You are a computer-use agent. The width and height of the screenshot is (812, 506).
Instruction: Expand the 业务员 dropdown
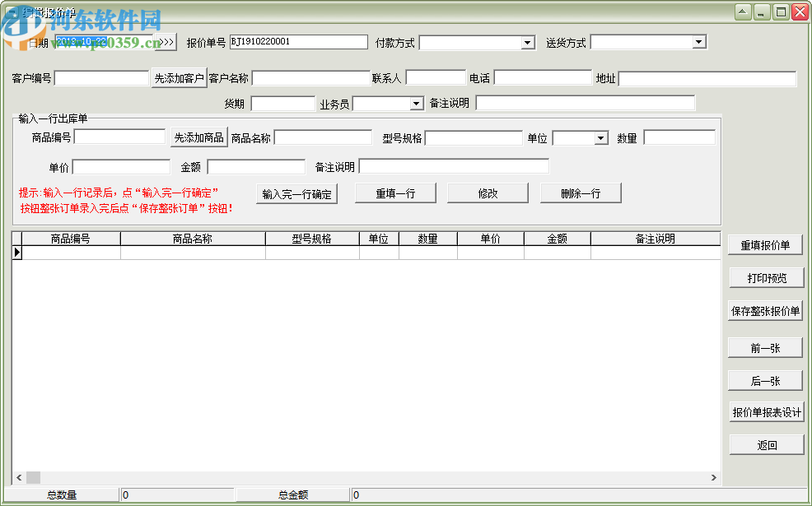point(417,104)
